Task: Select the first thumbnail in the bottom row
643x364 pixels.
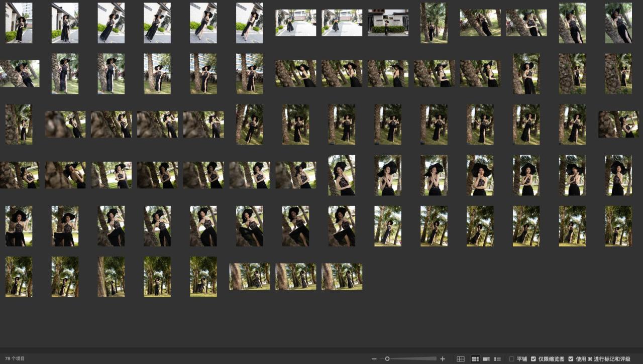Action: coord(19,277)
